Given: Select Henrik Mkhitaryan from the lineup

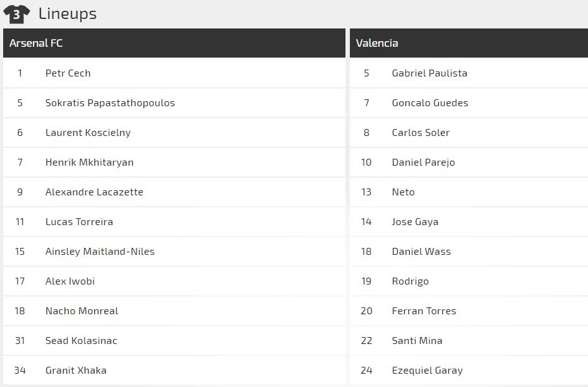Looking at the screenshot, I should [x=89, y=163].
